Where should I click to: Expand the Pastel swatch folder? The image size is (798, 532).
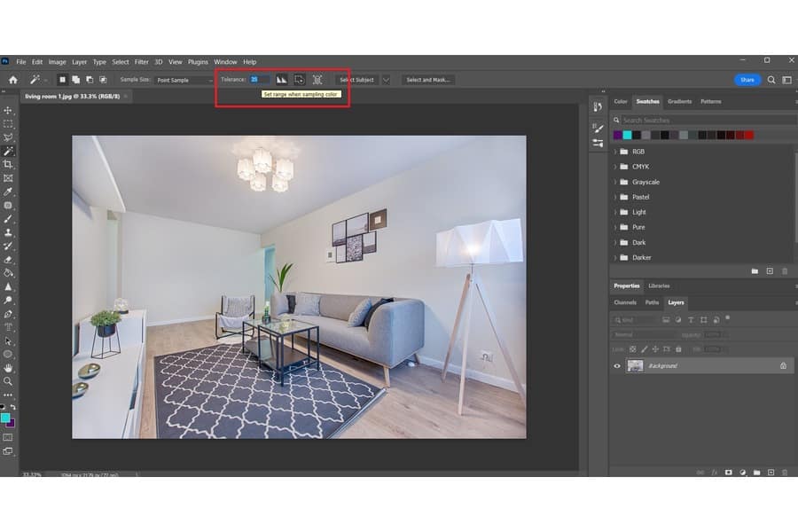(x=614, y=197)
